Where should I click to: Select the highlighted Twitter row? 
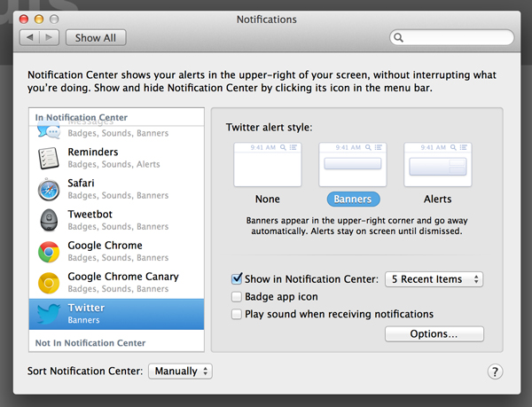(x=116, y=314)
